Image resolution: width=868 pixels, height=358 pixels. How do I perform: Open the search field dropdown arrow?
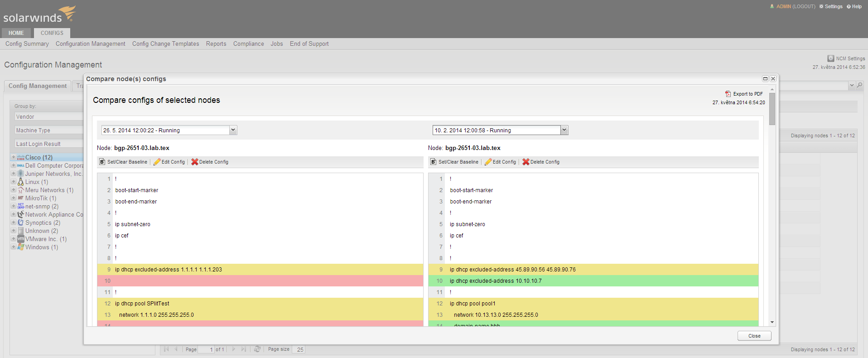click(852, 85)
